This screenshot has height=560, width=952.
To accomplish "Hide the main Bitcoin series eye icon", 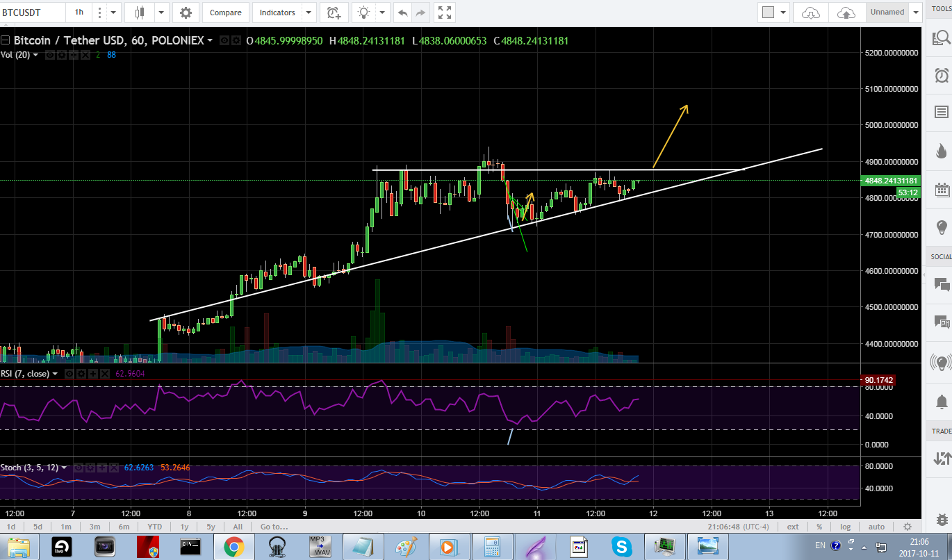I will coord(225,41).
